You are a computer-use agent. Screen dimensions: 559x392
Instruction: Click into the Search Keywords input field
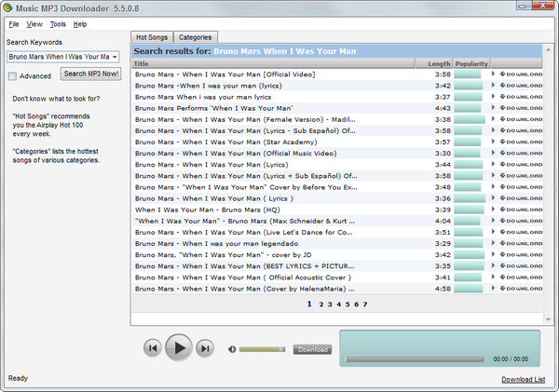(60, 57)
